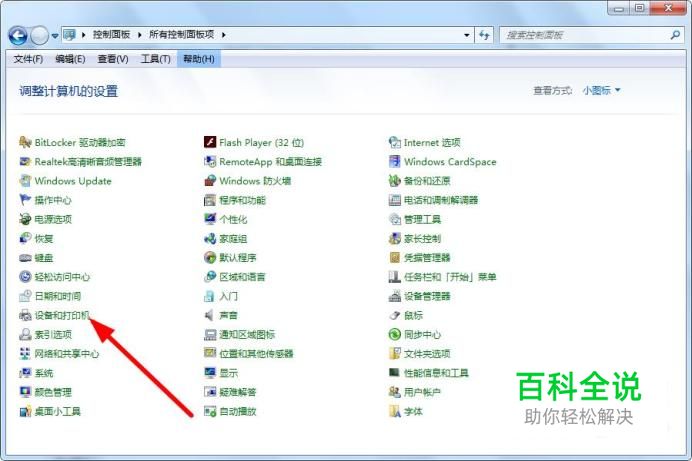Open the 文件(F) menu
Viewport: 692px width, 461px height.
tap(28, 59)
